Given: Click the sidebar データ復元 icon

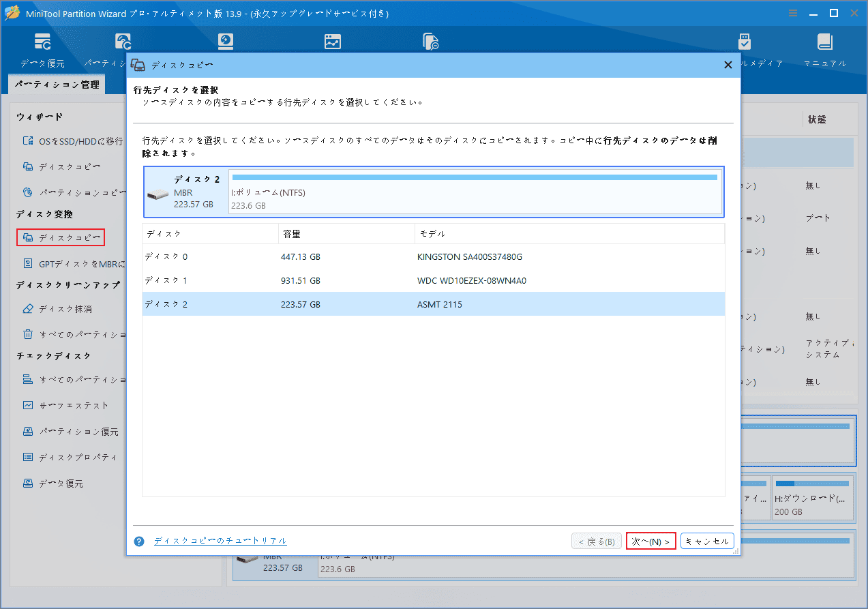Looking at the screenshot, I should [28, 484].
